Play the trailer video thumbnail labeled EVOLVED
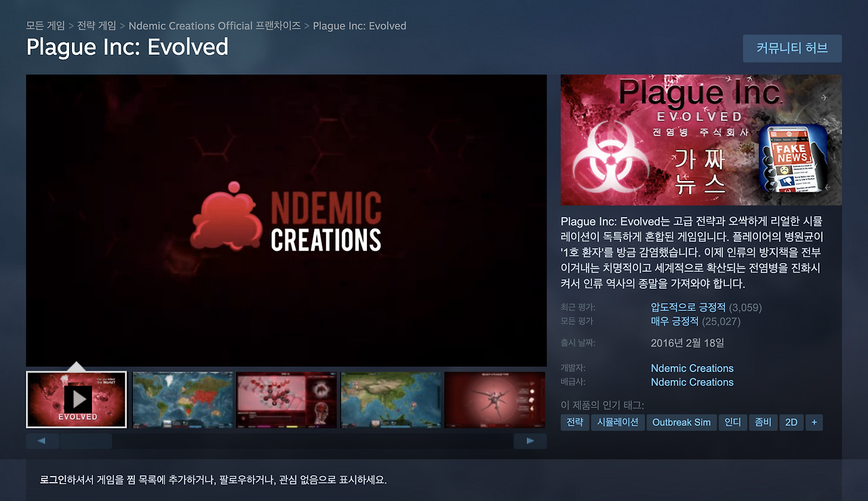The height and width of the screenshot is (501, 868). click(x=77, y=399)
